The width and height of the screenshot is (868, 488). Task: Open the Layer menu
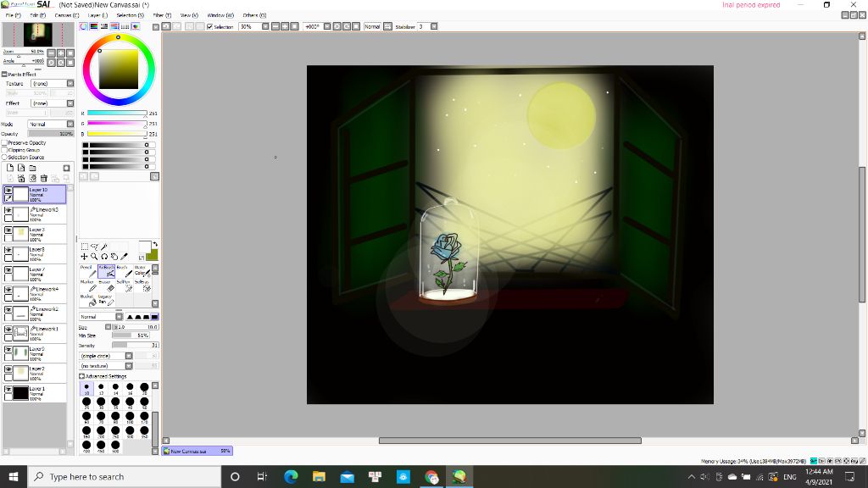point(97,15)
